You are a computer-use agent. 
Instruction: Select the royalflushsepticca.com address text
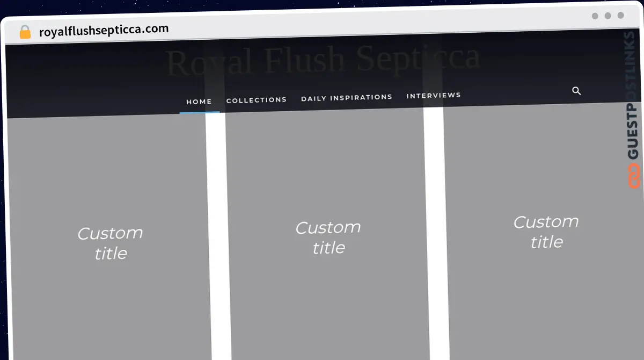[x=104, y=30]
